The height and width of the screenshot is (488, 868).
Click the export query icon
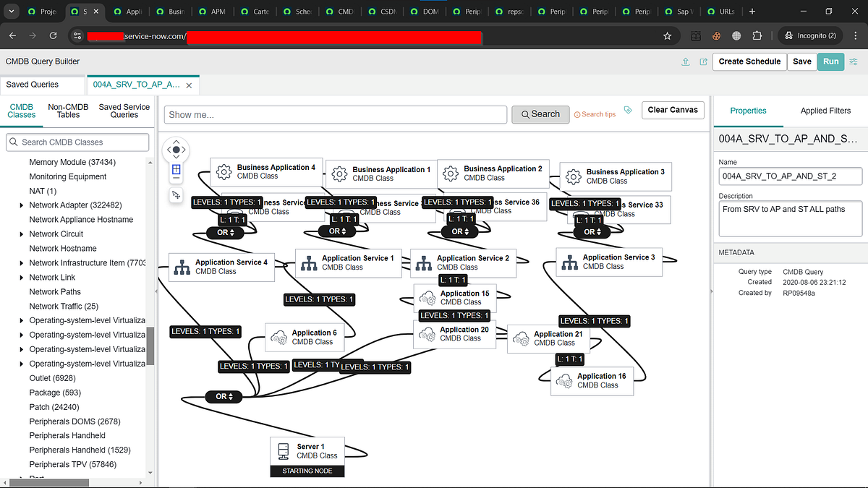pyautogui.click(x=703, y=62)
